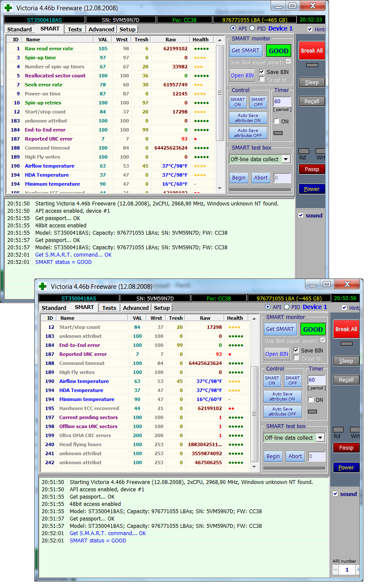This screenshot has width=375, height=588.
Task: Enable the Timer ON checkbox in the front window
Action: click(311, 400)
